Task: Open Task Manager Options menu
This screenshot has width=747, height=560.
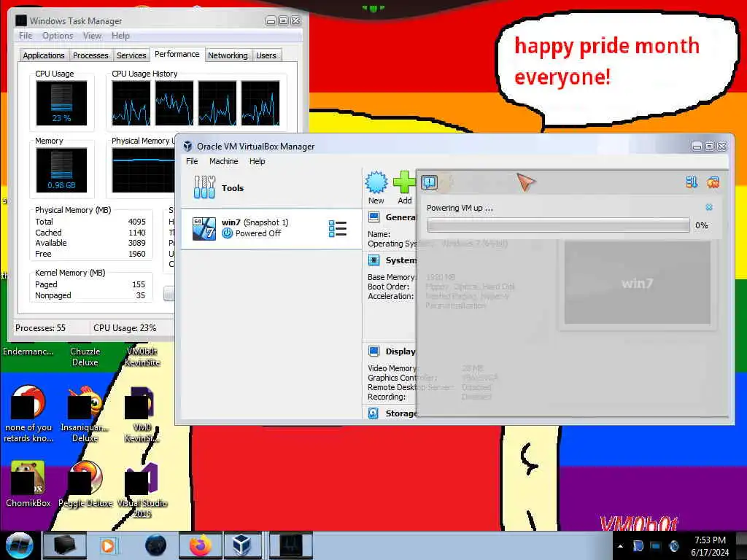Action: [x=58, y=36]
